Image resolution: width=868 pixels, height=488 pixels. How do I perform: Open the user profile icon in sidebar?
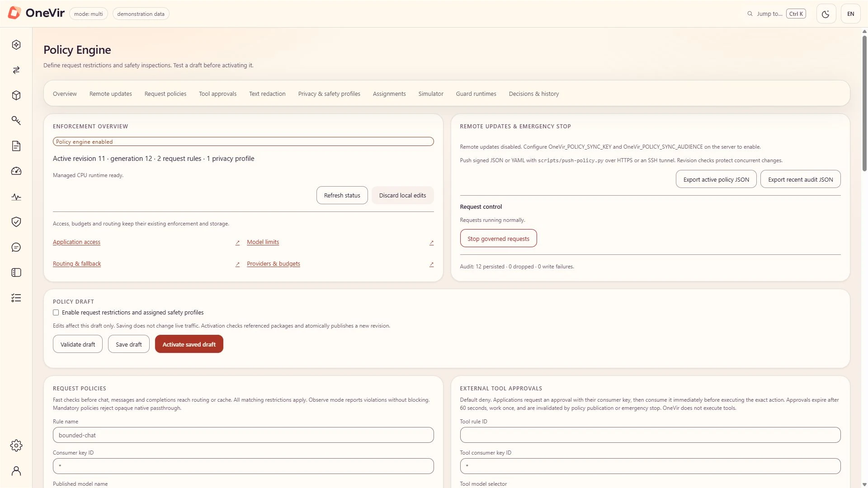(16, 471)
